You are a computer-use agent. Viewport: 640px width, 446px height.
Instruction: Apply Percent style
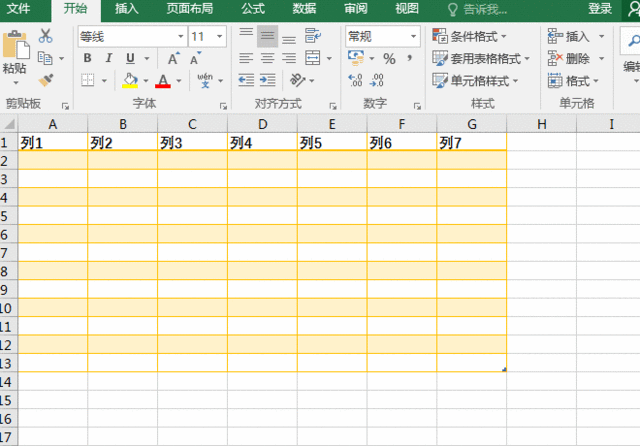(389, 58)
